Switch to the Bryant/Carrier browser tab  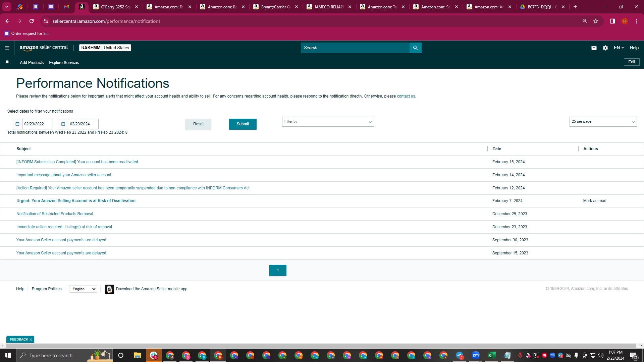coord(275,7)
